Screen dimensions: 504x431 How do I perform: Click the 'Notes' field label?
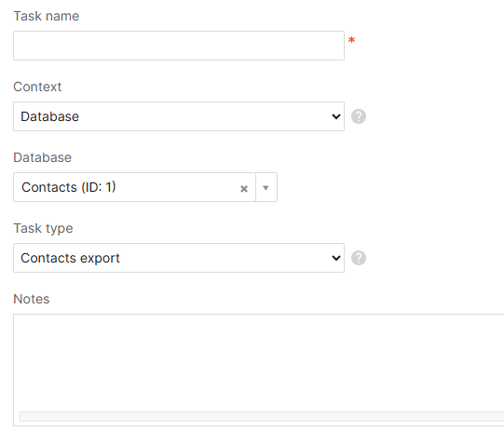click(x=31, y=299)
